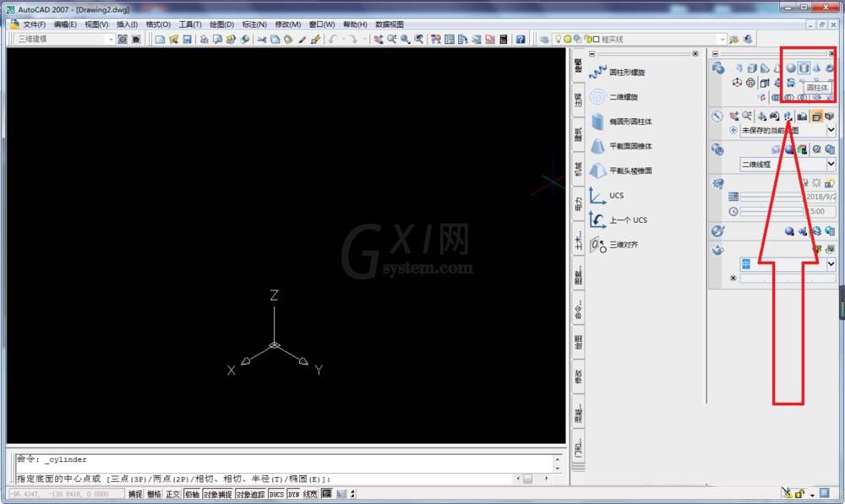The image size is (845, 504).
Task: Click the Materials control panel icon
Action: click(717, 231)
